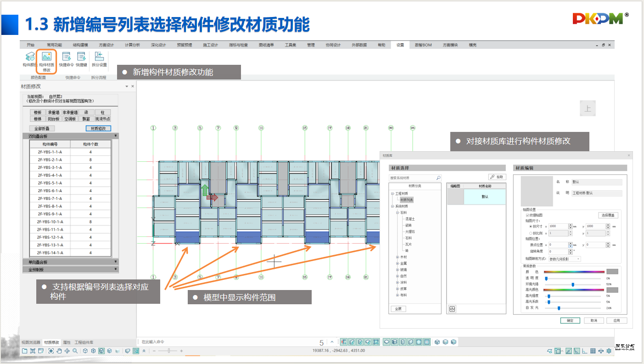This screenshot has height=364, width=644.
Task: Open the 属性 panel tab
Action: [x=67, y=342]
